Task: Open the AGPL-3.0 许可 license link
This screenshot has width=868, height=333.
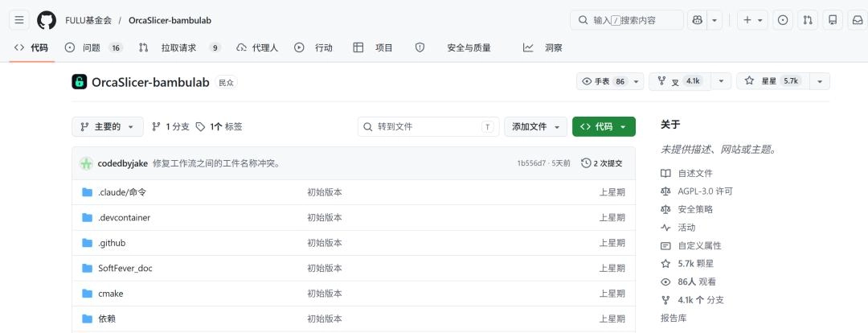Action: click(x=697, y=191)
